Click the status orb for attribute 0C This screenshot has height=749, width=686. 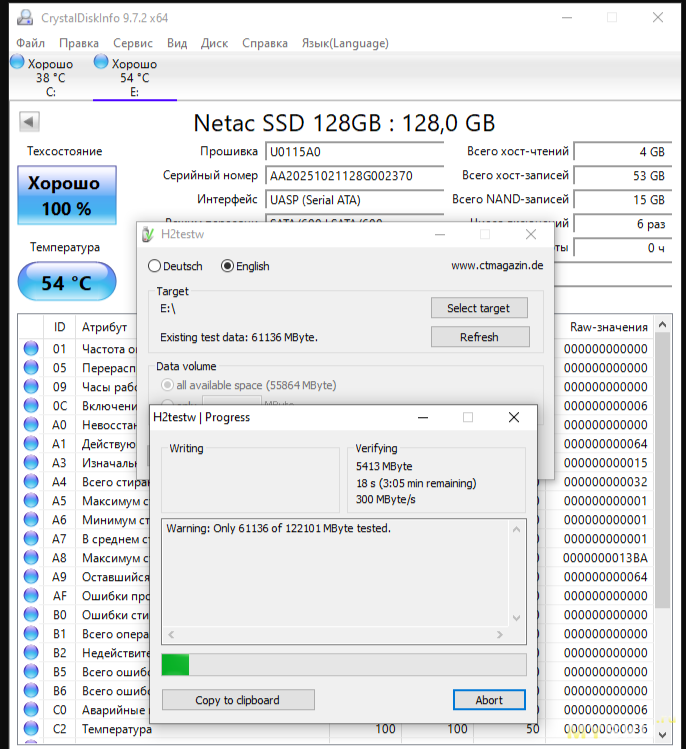coord(31,406)
